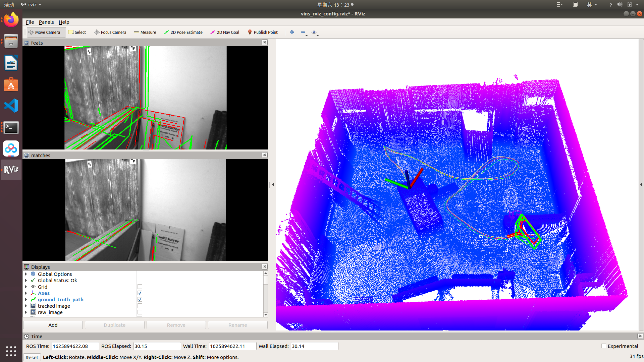Add a new tool with the plus icon
Image resolution: width=644 pixels, height=362 pixels.
click(291, 32)
